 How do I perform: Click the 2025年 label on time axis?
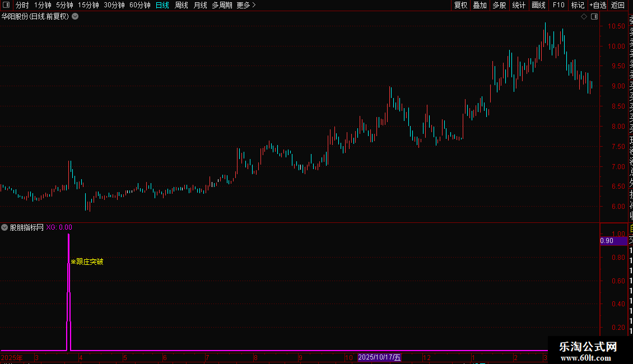tap(12, 357)
